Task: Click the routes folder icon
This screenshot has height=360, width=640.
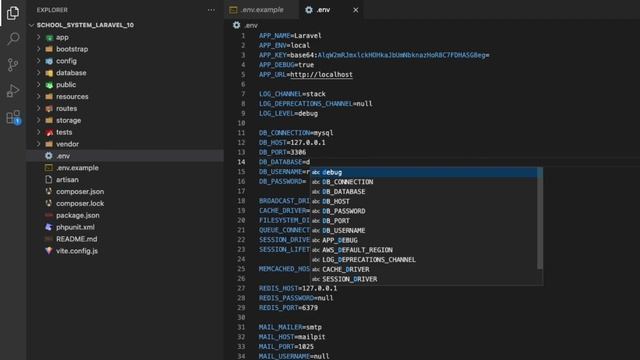Action: tap(49, 108)
